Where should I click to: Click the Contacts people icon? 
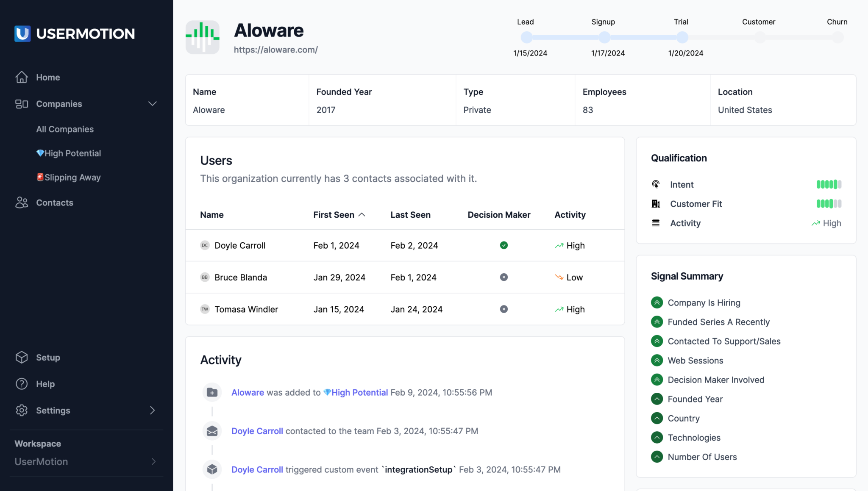(x=22, y=203)
